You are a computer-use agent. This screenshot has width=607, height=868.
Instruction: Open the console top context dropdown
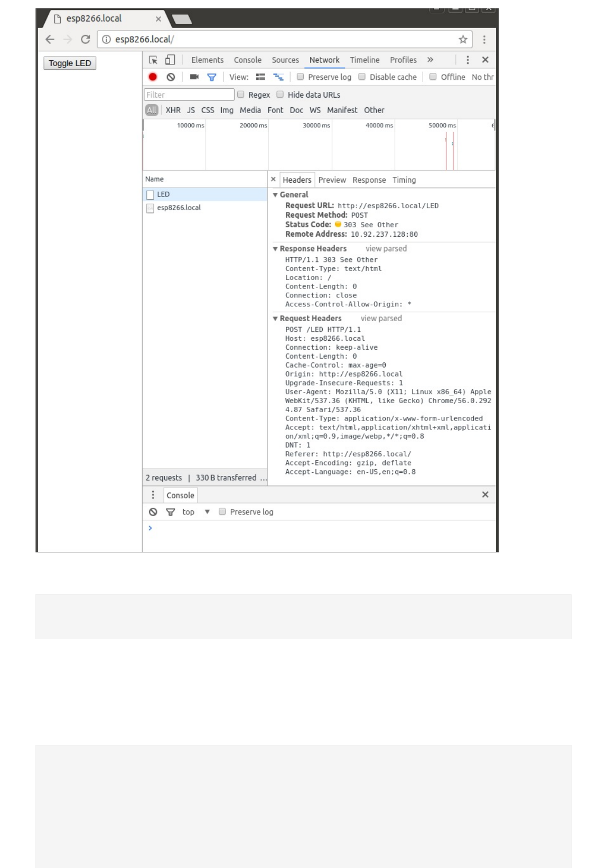[x=196, y=512]
